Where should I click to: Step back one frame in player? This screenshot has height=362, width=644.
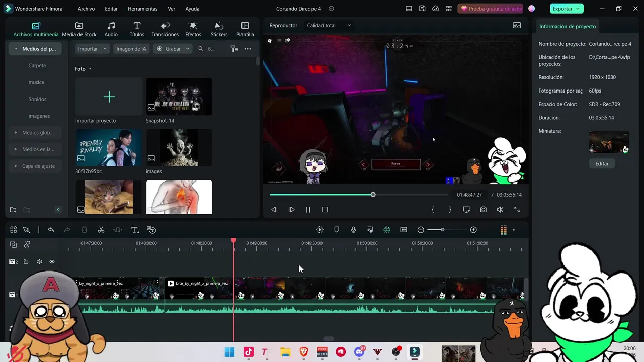click(274, 210)
